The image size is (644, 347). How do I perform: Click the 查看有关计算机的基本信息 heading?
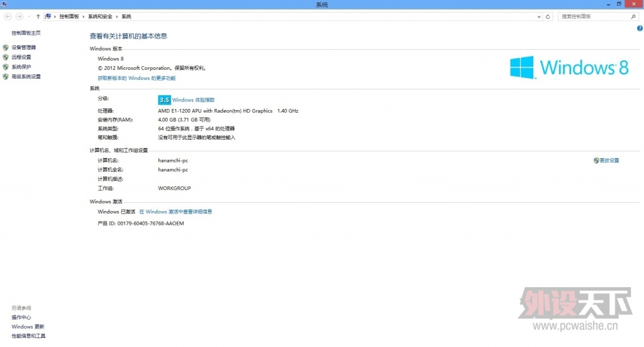128,36
